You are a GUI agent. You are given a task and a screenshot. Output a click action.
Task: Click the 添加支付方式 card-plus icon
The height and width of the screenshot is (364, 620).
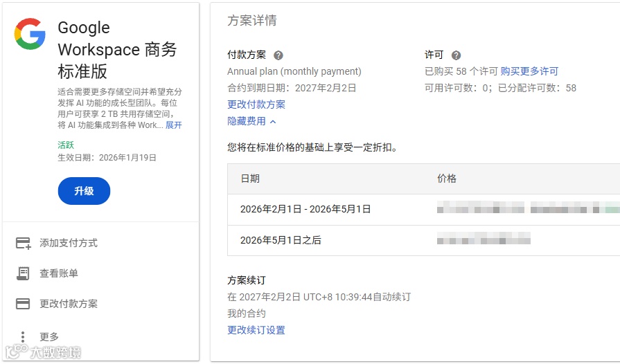click(23, 243)
